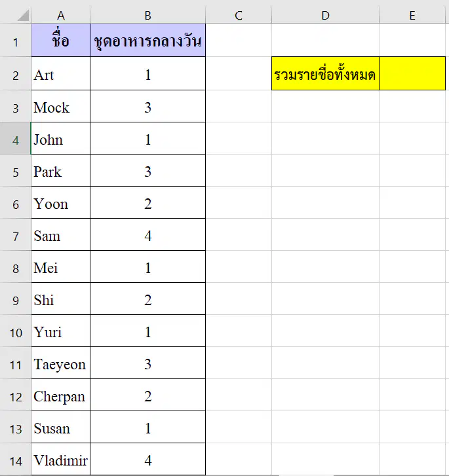Viewport: 449px width, 476px height.
Task: Click the Select All corner triangle
Action: tap(24, 15)
